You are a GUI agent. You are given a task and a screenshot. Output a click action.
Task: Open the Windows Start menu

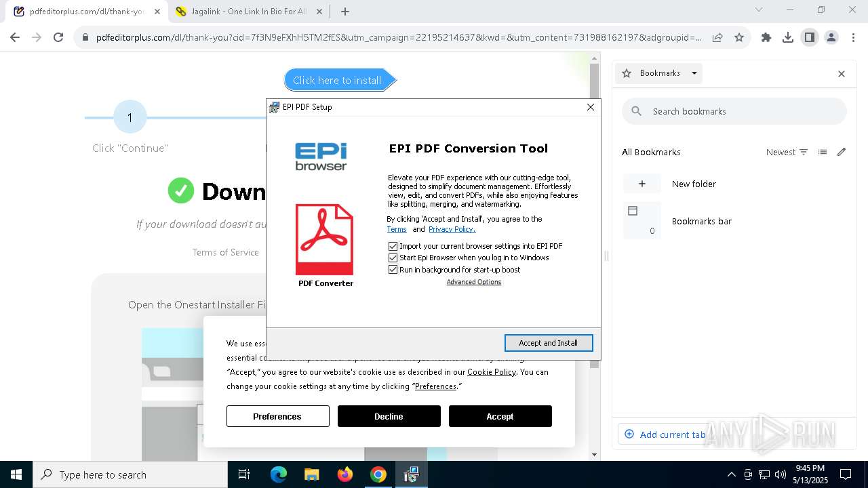pyautogui.click(x=16, y=474)
